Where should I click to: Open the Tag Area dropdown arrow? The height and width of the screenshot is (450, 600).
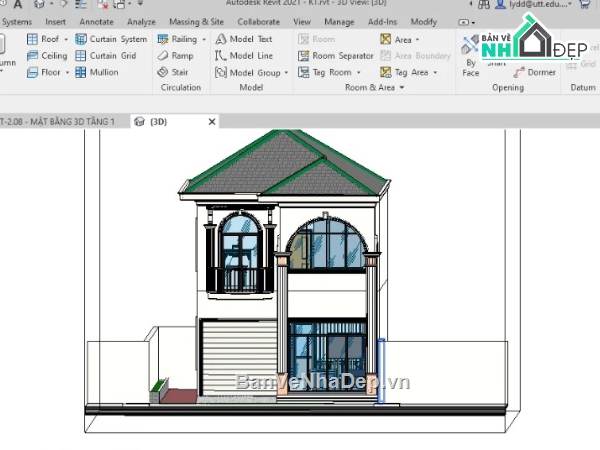(435, 72)
